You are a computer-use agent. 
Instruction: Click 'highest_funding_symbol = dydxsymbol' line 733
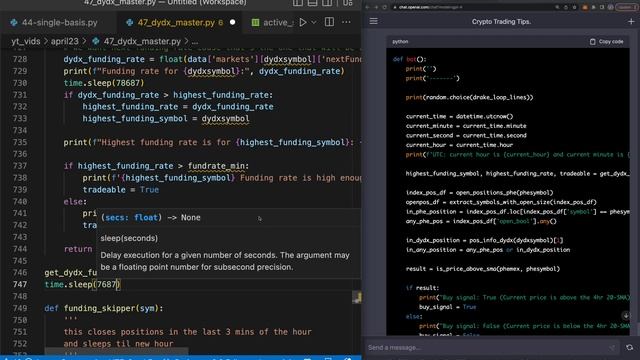(166, 118)
